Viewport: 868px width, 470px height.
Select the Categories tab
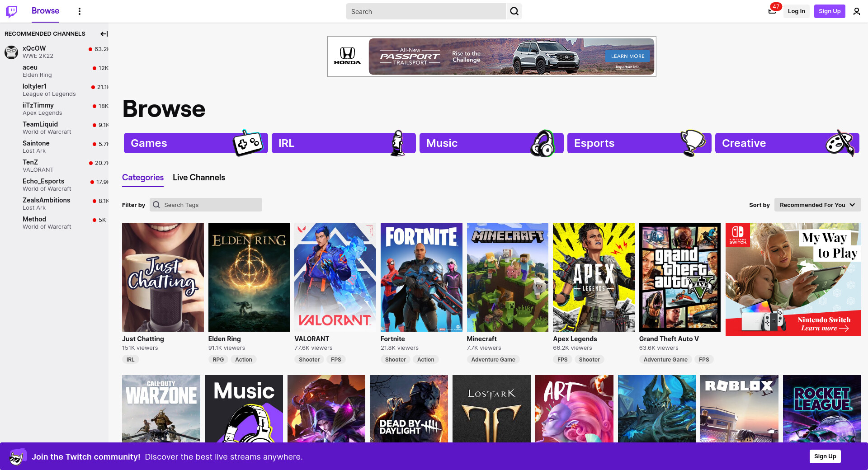(142, 178)
